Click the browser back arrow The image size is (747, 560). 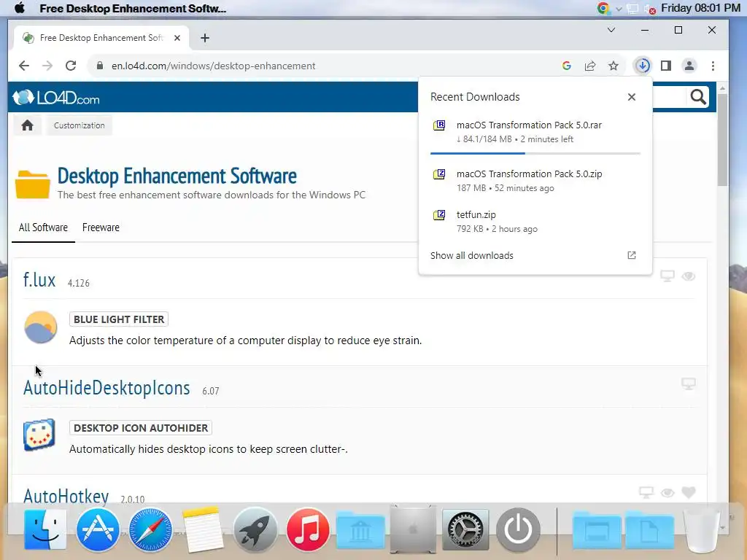24,66
